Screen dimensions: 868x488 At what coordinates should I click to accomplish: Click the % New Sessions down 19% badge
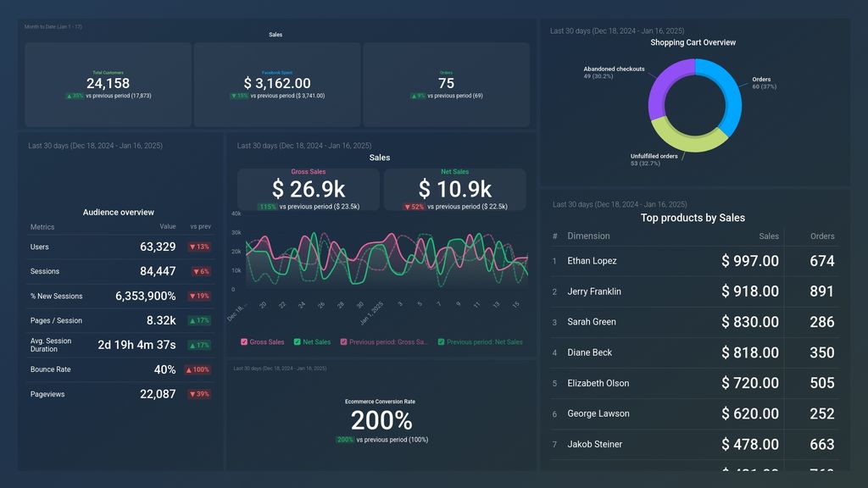(x=199, y=296)
